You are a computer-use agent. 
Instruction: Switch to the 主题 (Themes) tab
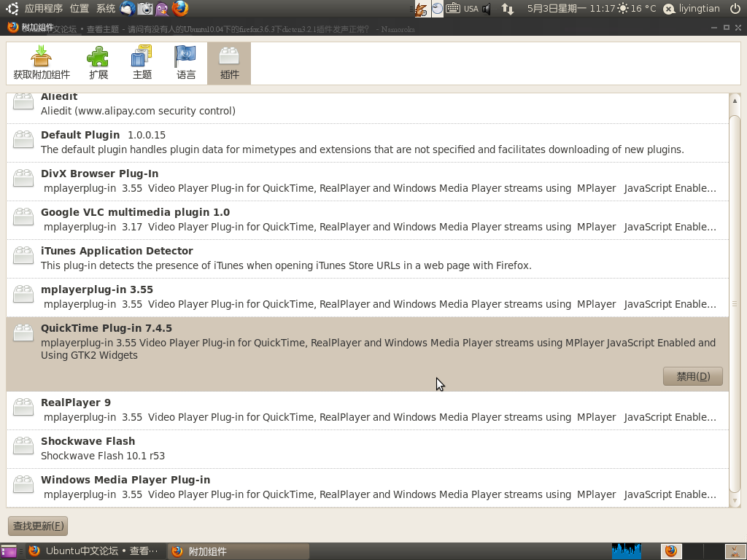[142, 63]
